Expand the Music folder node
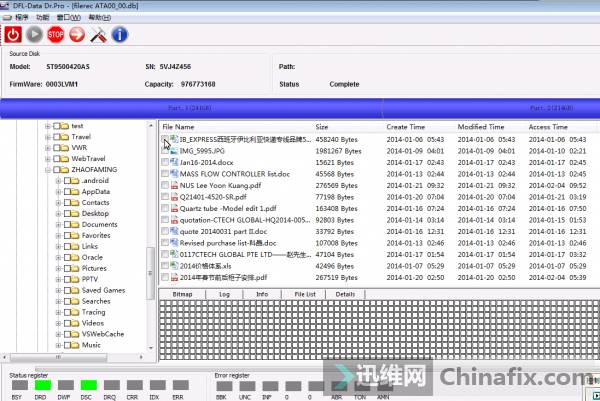Screen dimensions: 600x401 pyautogui.click(x=59, y=345)
